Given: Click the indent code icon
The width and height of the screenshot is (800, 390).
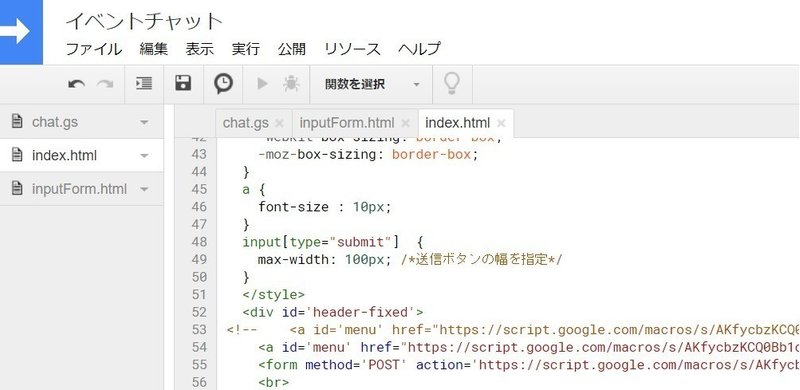Looking at the screenshot, I should pyautogui.click(x=144, y=83).
